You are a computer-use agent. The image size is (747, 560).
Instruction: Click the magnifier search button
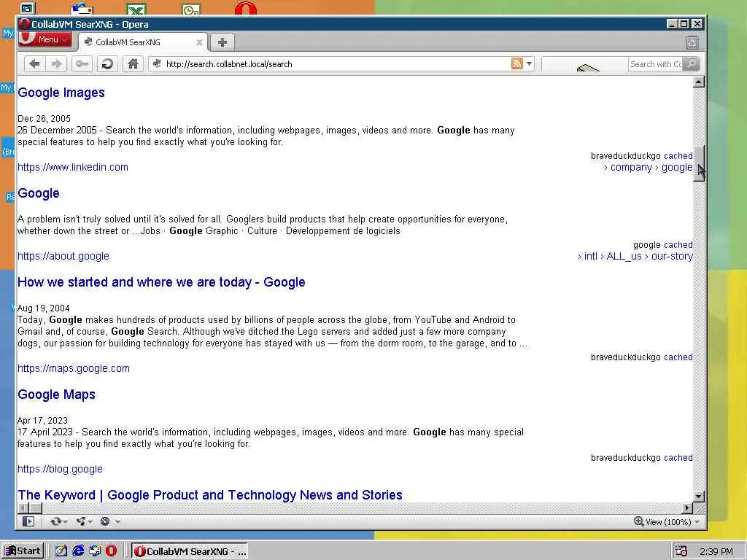[x=692, y=64]
